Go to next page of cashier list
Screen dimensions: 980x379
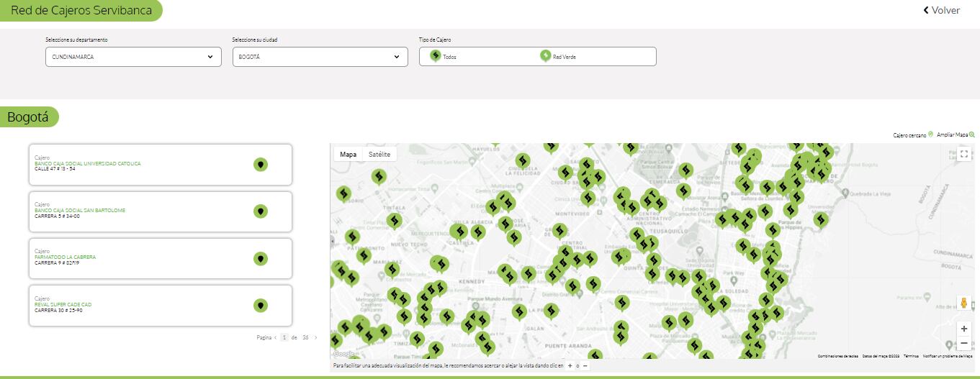click(x=315, y=337)
